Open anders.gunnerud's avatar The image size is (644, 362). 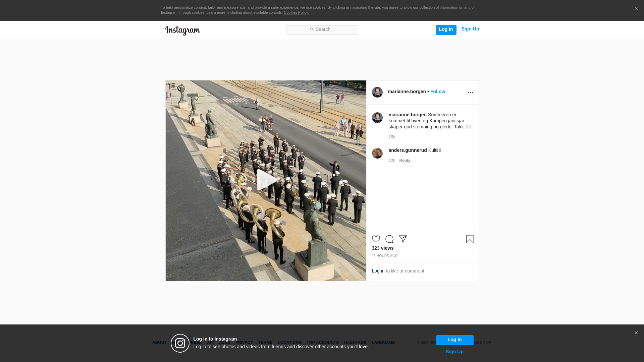point(377,153)
